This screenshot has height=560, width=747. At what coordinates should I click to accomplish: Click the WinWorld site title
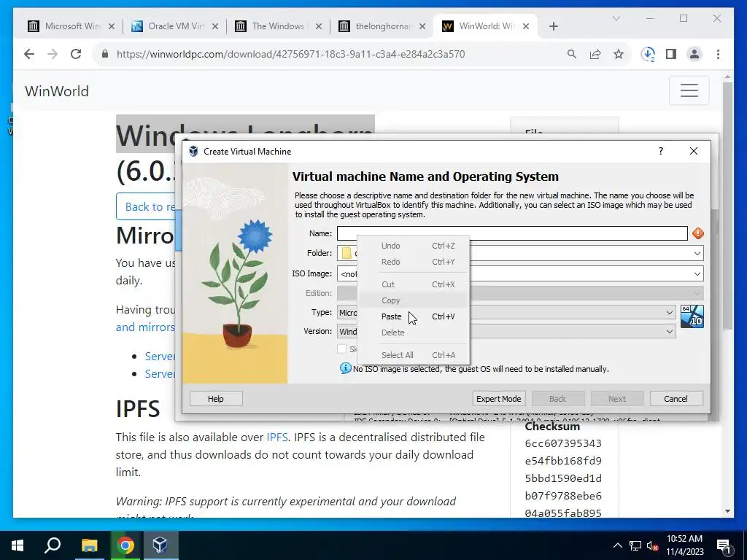[57, 91]
